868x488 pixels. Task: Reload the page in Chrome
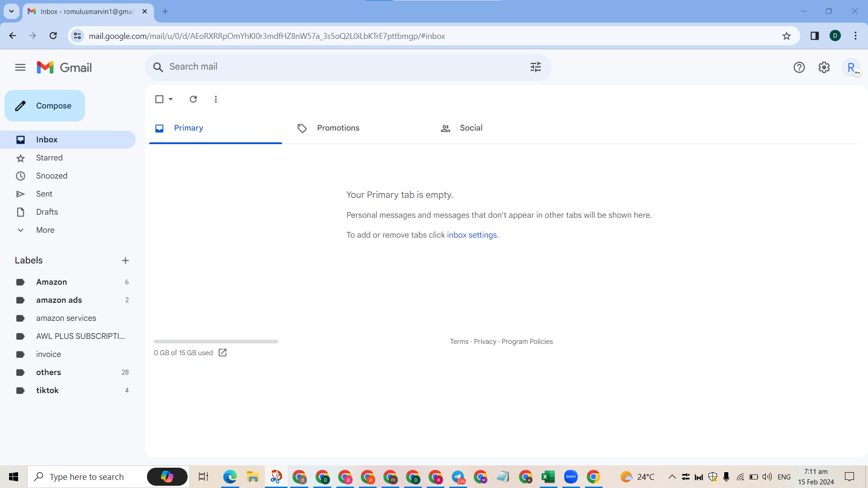point(53,36)
